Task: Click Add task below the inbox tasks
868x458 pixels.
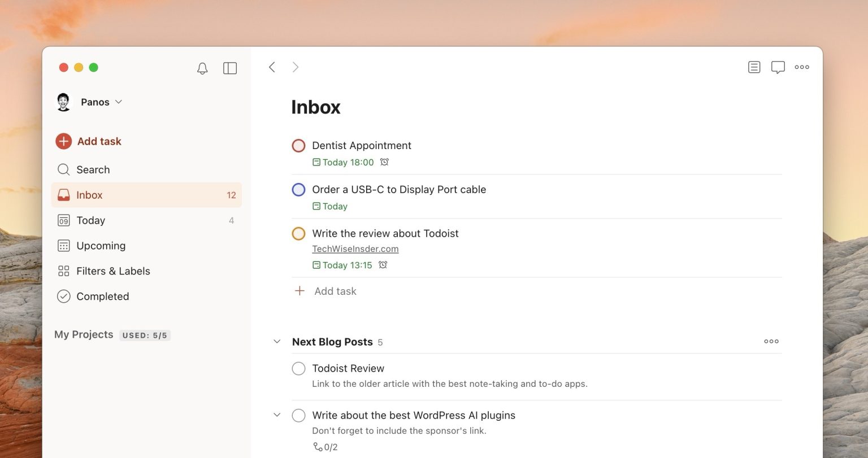Action: (x=335, y=291)
